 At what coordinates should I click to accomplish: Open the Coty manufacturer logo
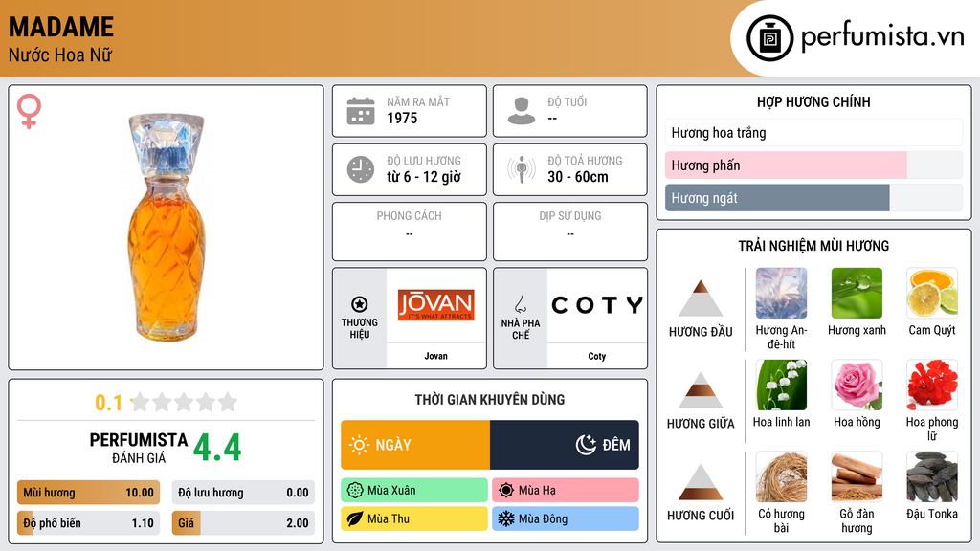597,305
